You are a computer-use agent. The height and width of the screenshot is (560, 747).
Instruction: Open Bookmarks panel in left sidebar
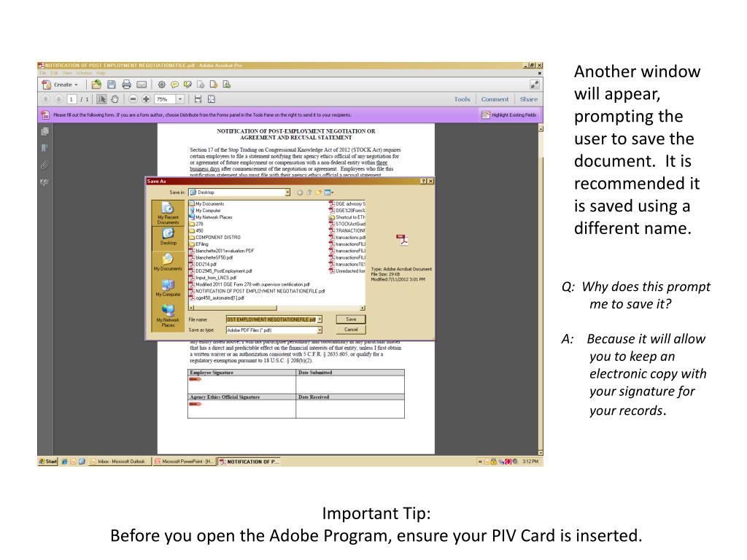(44, 148)
